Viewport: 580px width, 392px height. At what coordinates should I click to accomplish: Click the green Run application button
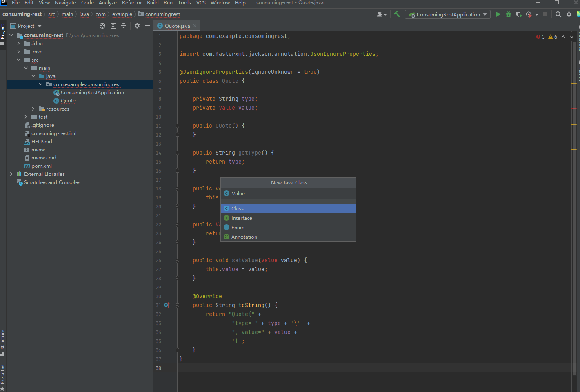click(x=498, y=14)
